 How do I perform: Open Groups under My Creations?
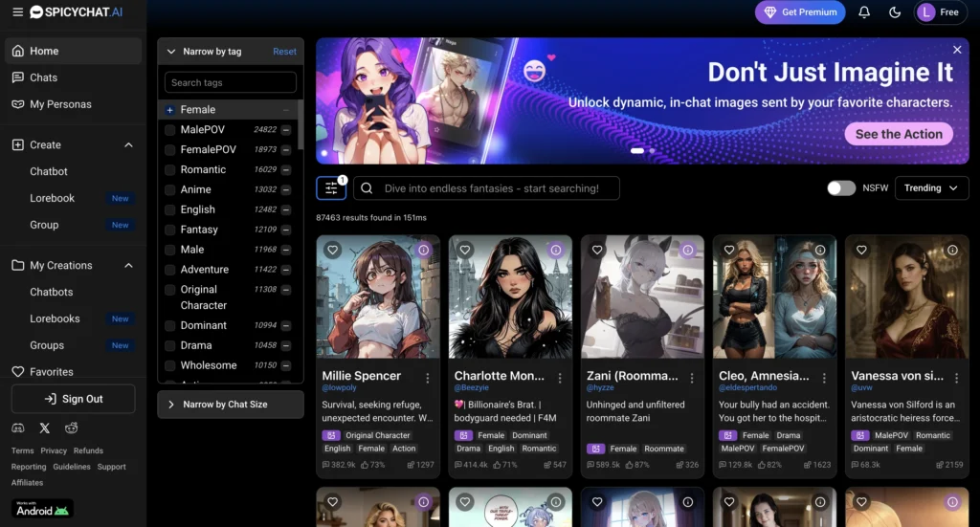[47, 345]
